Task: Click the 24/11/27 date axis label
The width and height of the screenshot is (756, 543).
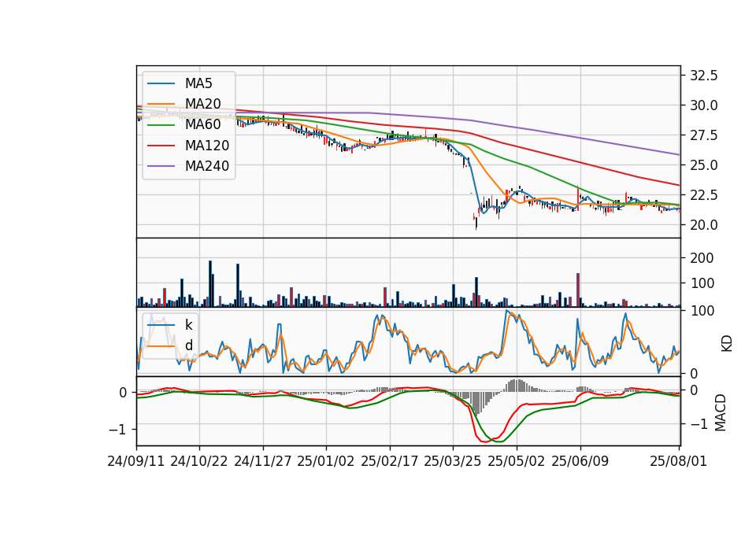Action: pyautogui.click(x=263, y=461)
